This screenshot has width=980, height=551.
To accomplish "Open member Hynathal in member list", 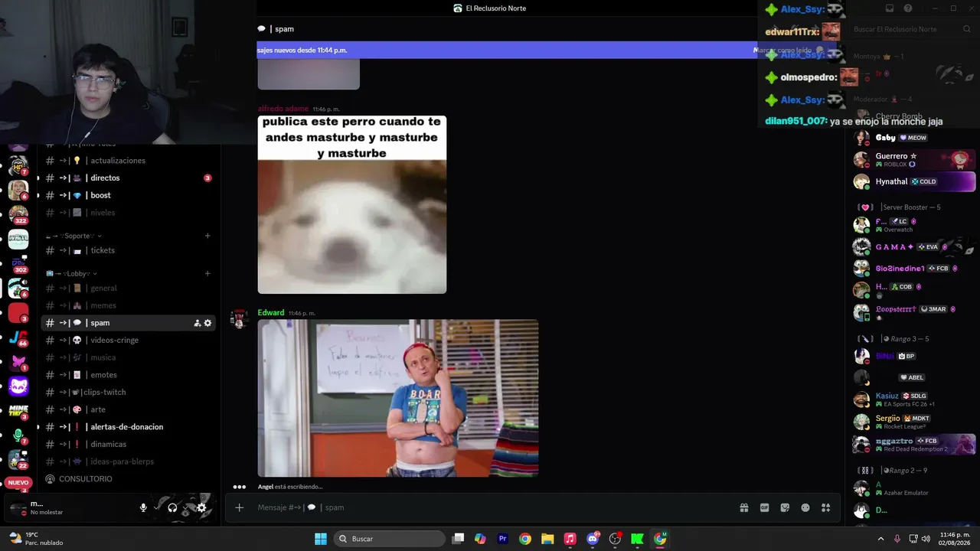I will (914, 181).
